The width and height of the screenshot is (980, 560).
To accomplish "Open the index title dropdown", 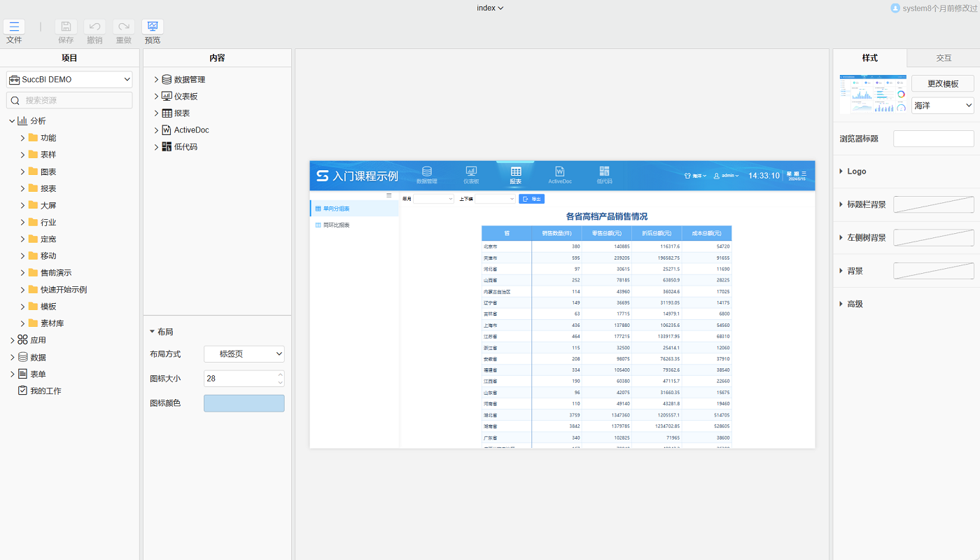I will [490, 8].
